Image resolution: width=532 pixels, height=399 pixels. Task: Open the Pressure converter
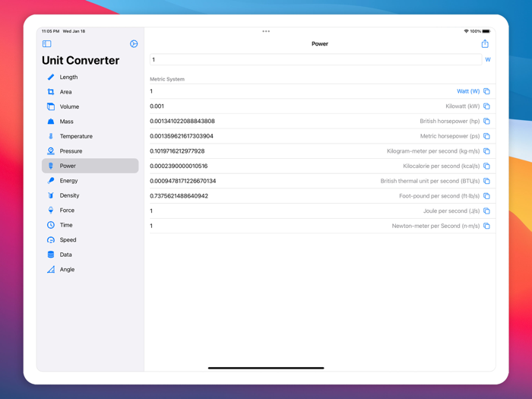(x=90, y=151)
